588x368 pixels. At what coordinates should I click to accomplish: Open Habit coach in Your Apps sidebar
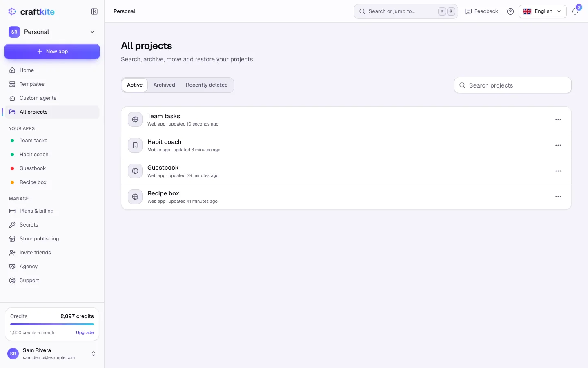pos(52,155)
